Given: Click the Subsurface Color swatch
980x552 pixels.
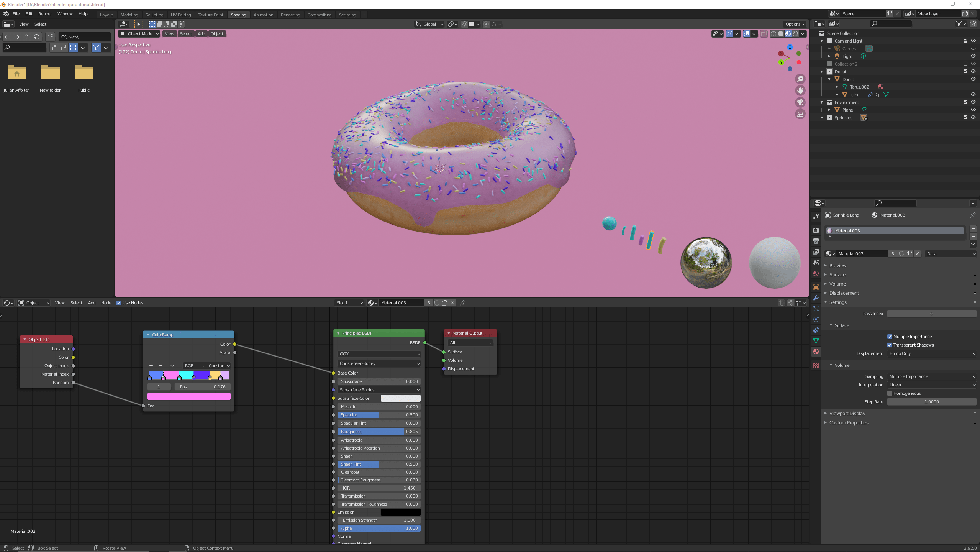Looking at the screenshot, I should (400, 398).
